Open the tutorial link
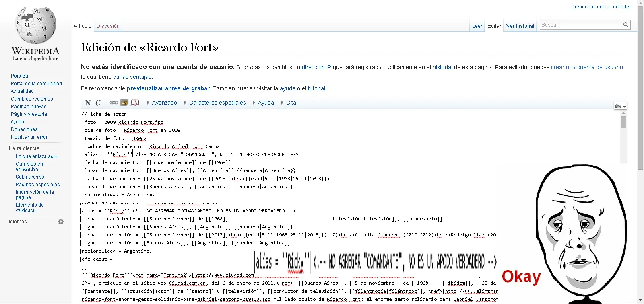 click(316, 88)
